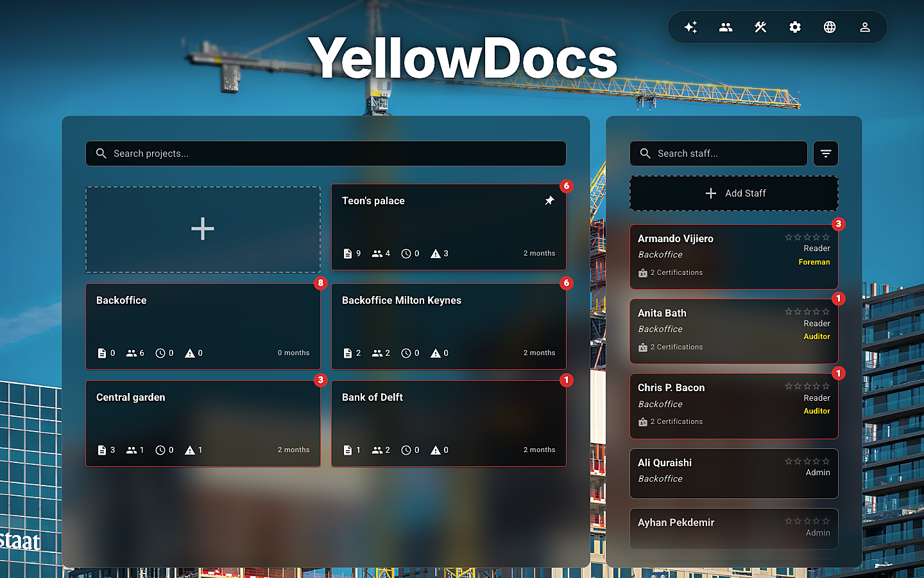The width and height of the screenshot is (924, 578).
Task: Open the Central garden project
Action: click(x=203, y=423)
